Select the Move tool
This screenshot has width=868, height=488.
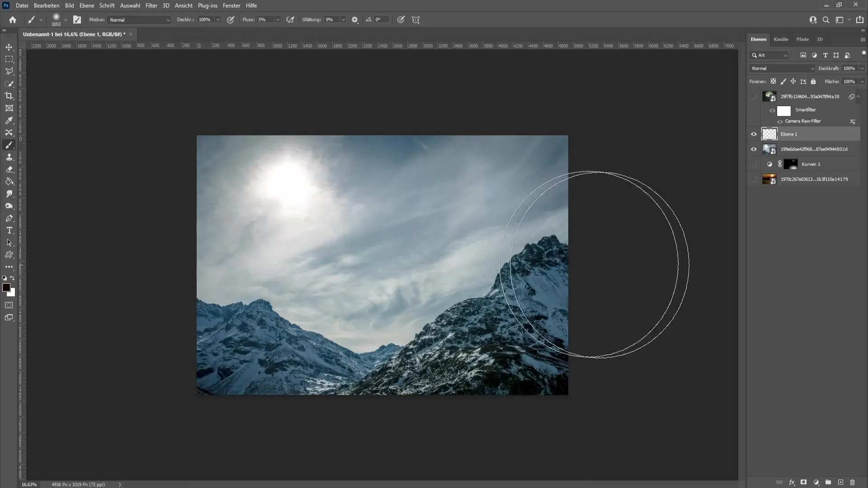click(9, 47)
